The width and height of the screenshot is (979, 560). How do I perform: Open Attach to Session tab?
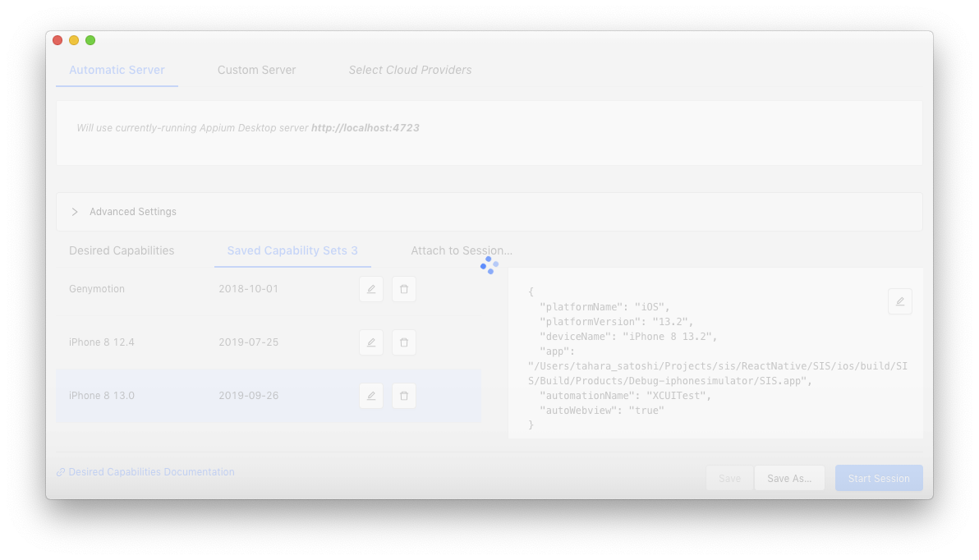(x=462, y=250)
